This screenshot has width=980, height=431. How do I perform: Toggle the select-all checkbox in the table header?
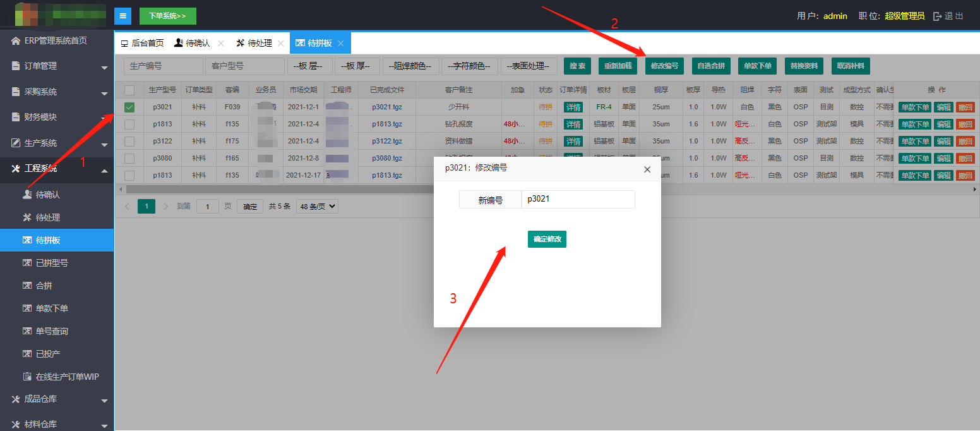tap(129, 90)
